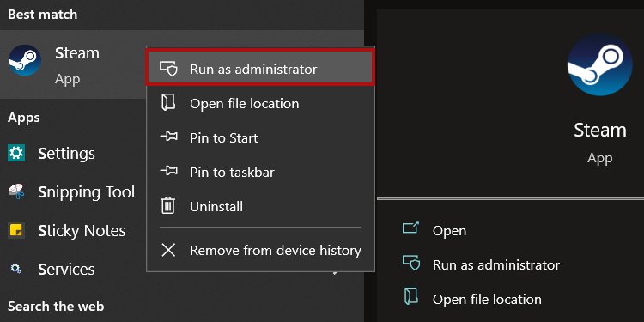Click folder icon beside context menu Open file location
644x322 pixels.
tap(168, 103)
